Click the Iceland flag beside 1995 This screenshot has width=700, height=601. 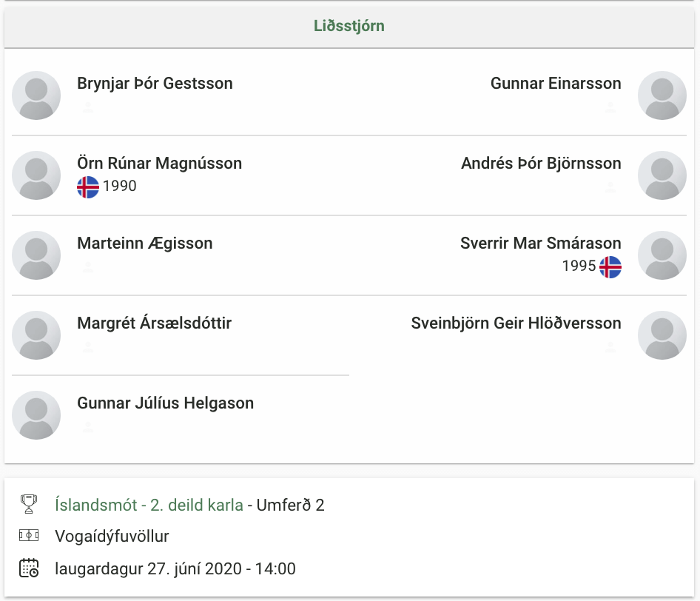[610, 267]
